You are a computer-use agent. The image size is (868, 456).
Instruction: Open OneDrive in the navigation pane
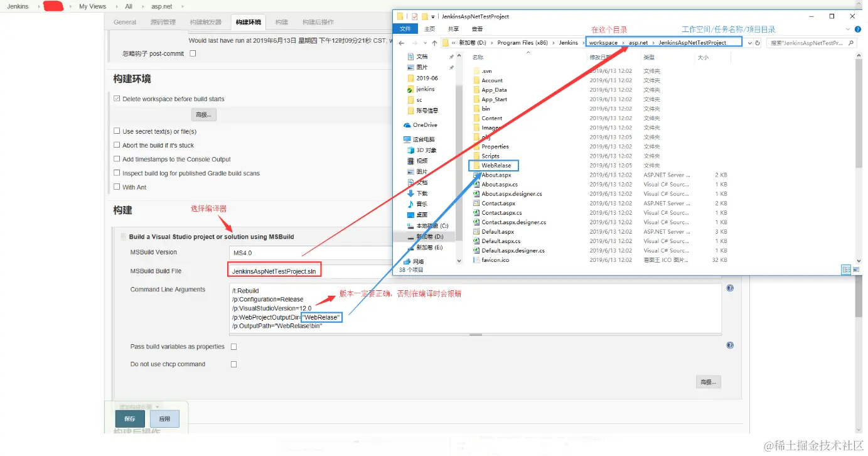(421, 125)
